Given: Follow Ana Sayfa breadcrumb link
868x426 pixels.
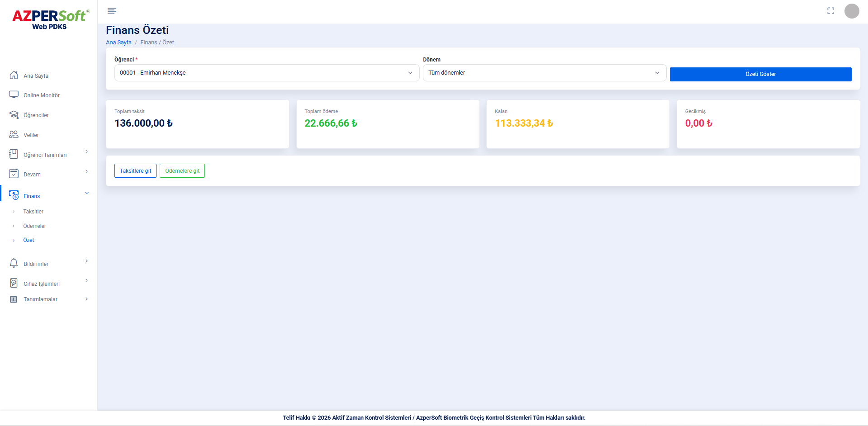Looking at the screenshot, I should (x=119, y=43).
